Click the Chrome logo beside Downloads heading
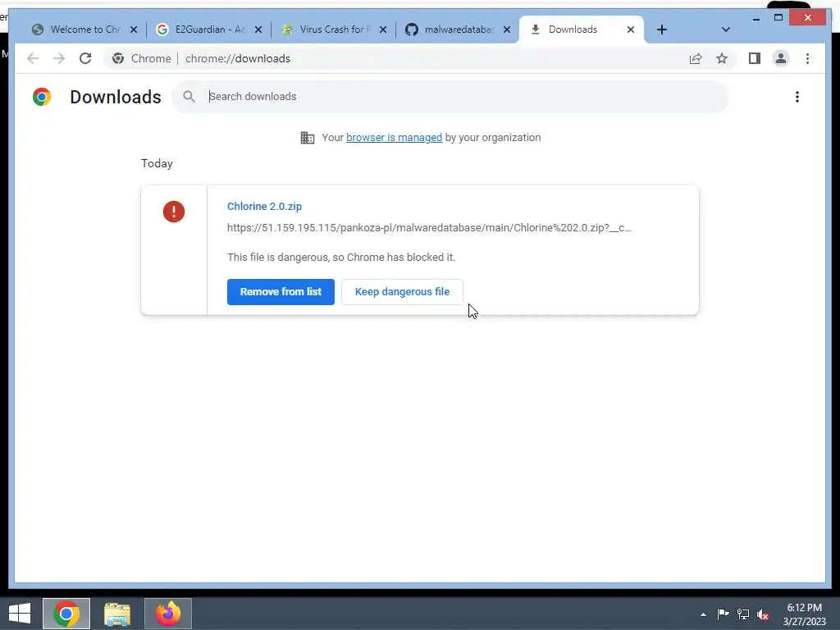 click(42, 97)
